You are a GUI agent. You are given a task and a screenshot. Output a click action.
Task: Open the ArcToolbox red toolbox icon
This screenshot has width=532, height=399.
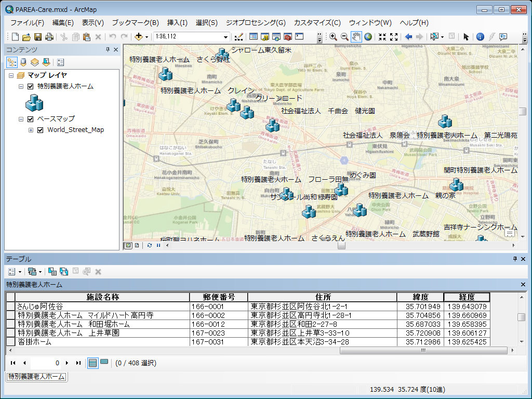pos(288,37)
